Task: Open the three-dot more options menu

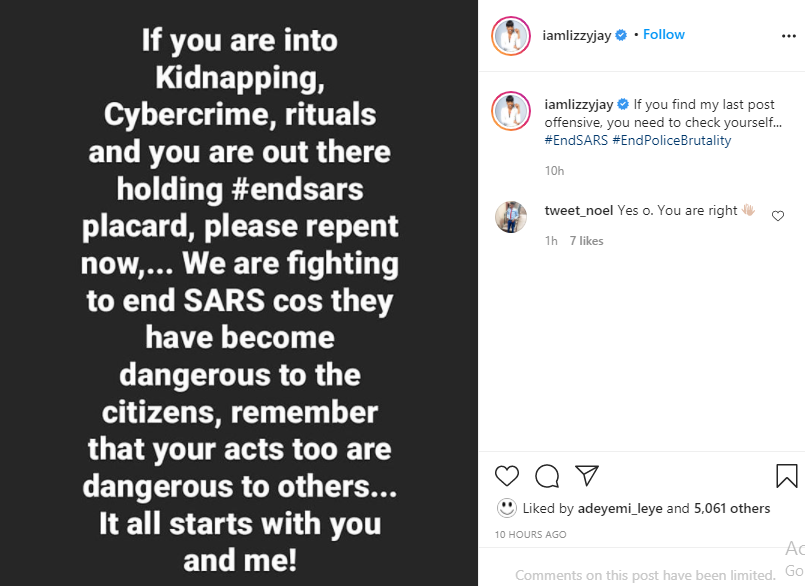Action: 789,35
